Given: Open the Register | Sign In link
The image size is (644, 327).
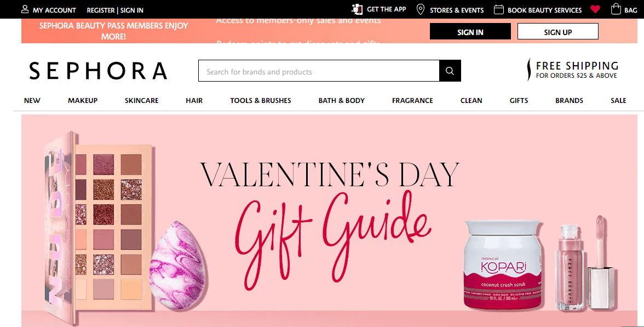Looking at the screenshot, I should tap(115, 10).
